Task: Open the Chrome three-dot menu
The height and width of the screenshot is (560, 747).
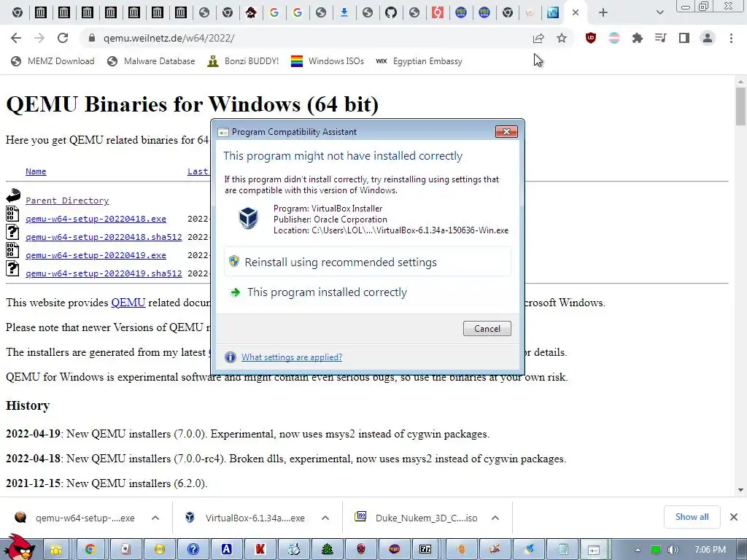Action: coord(731,38)
